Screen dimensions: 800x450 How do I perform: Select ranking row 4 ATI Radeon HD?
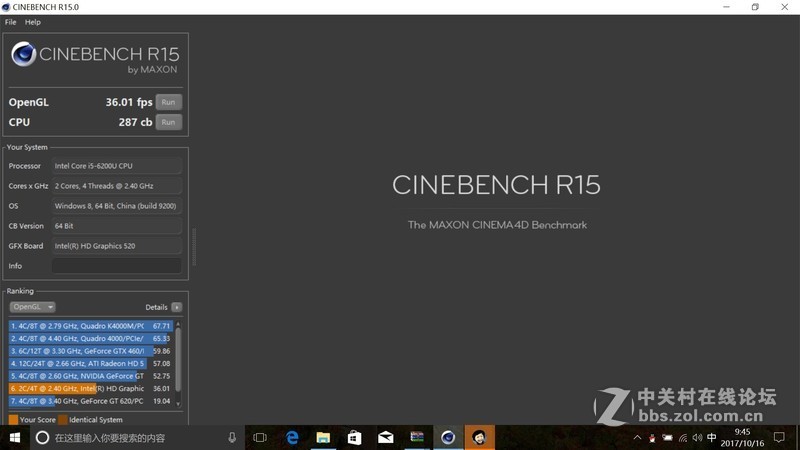tap(90, 363)
